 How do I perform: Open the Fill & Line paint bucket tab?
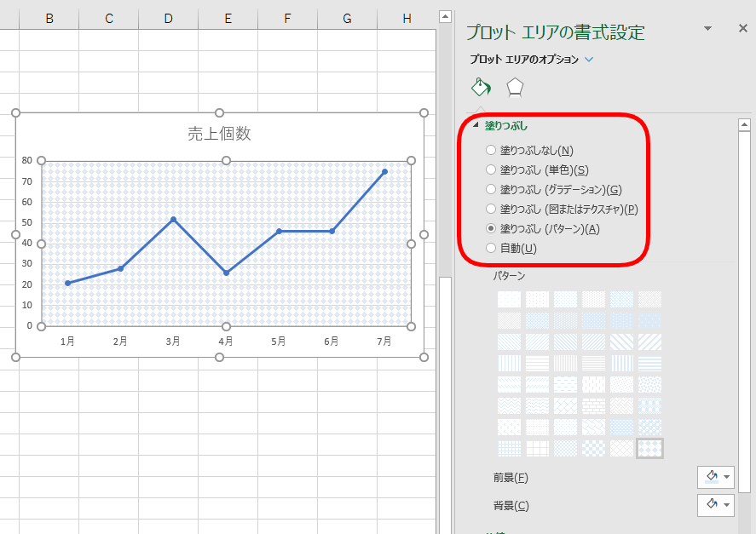pyautogui.click(x=481, y=87)
